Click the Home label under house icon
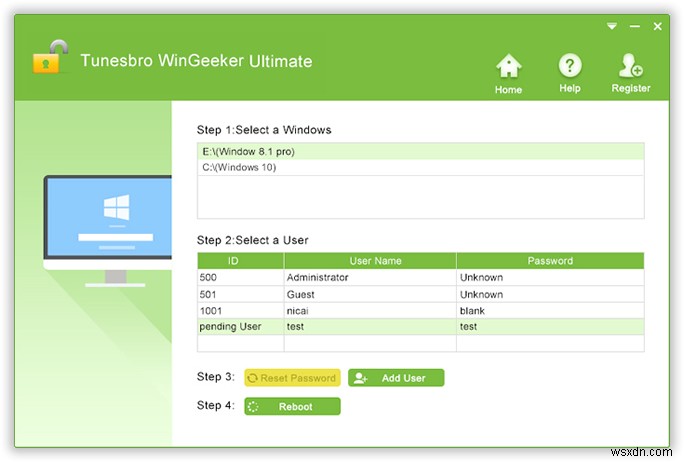 pos(508,90)
